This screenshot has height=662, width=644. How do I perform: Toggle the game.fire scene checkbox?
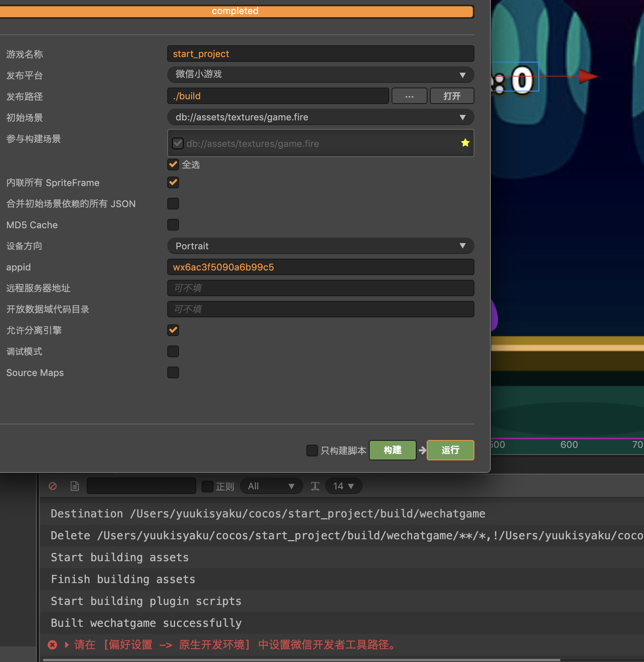click(178, 143)
